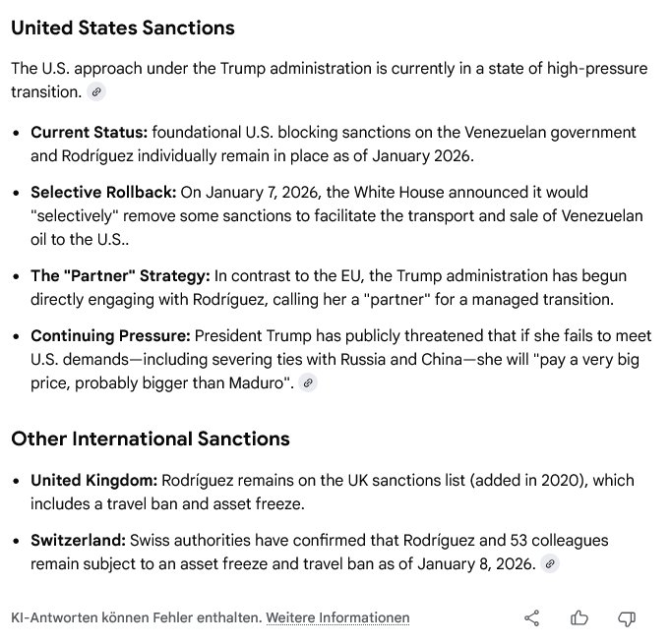Viewport: 671px width, 644px height.
Task: Click the bold 'The "Partner" Strategy:' label
Action: pyautogui.click(x=120, y=275)
